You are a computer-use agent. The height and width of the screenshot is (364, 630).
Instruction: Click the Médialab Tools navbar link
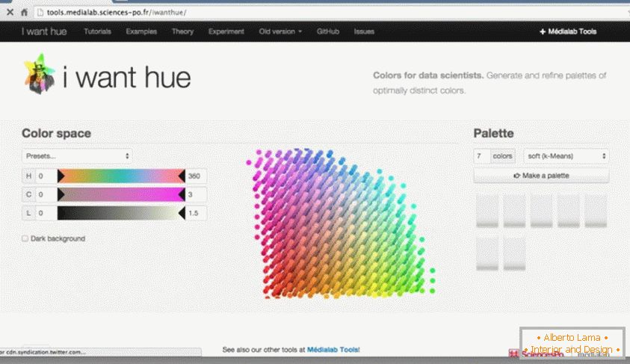tap(568, 31)
